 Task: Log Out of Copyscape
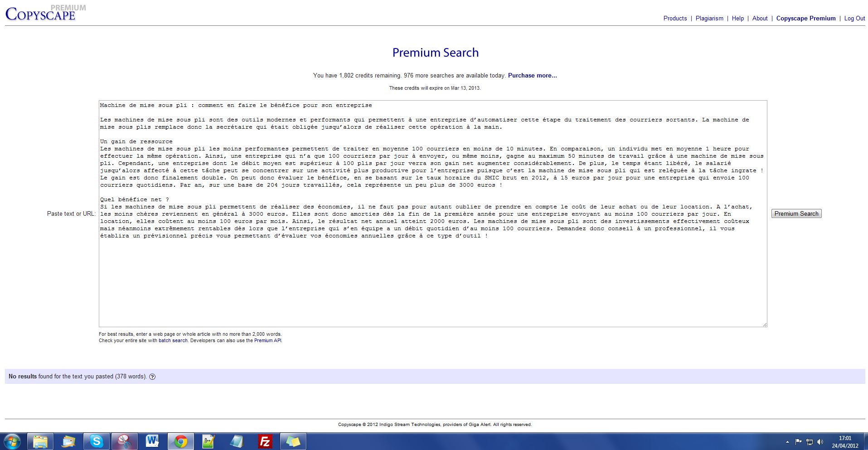pos(854,19)
